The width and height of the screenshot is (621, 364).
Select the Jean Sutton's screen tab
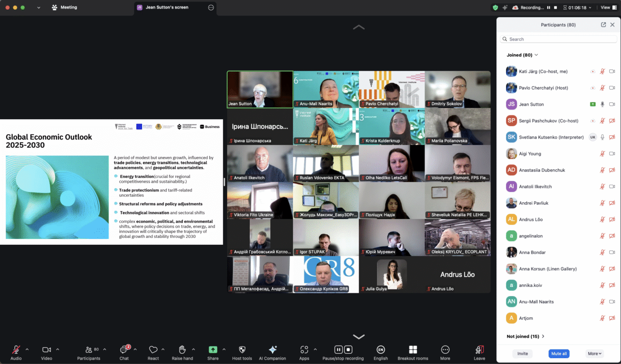coord(167,8)
